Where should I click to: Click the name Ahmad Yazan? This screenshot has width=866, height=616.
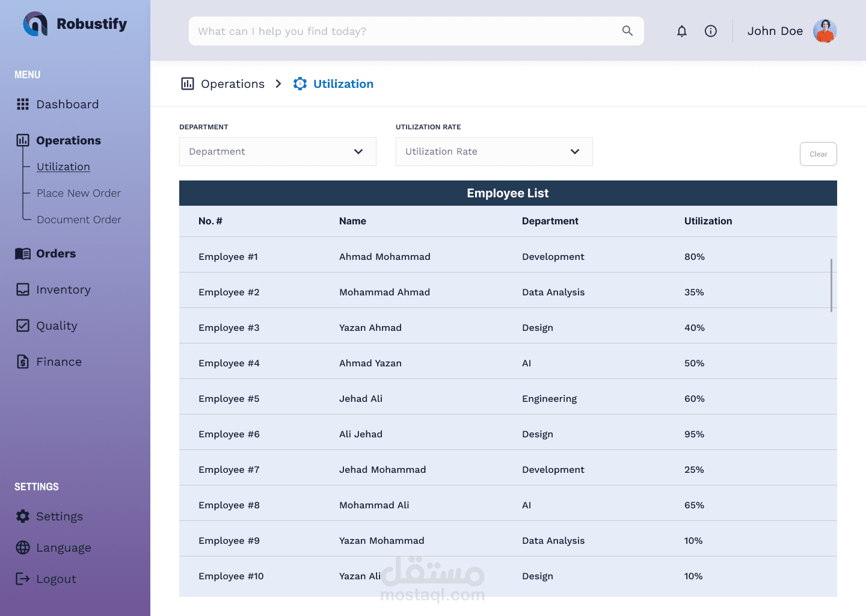coord(370,363)
